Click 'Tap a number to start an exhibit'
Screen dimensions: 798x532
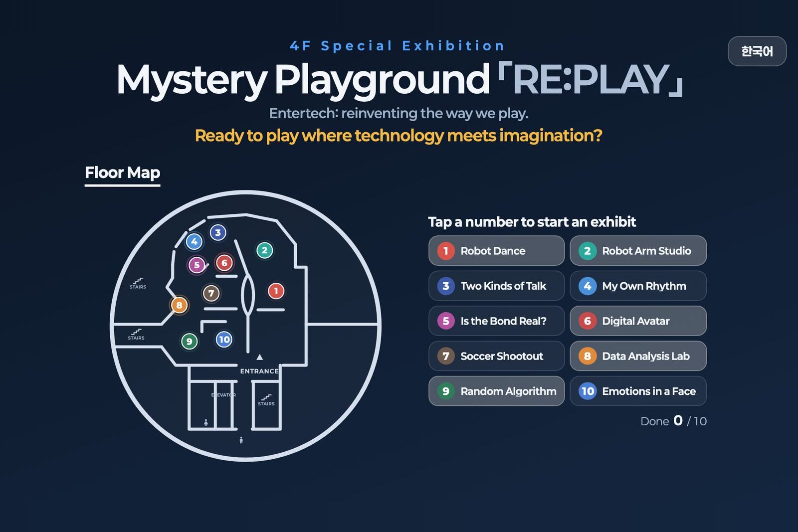[532, 222]
